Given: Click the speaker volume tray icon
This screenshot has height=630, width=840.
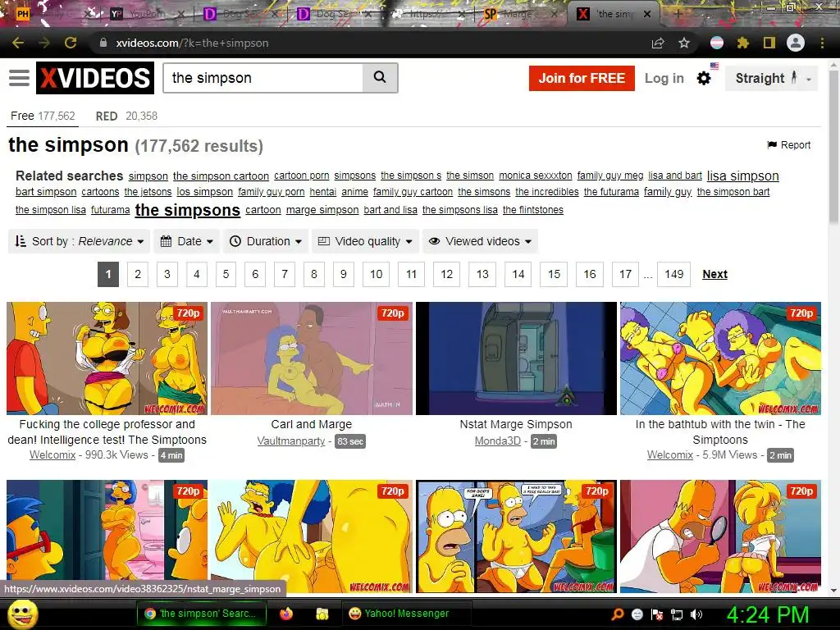Looking at the screenshot, I should pyautogui.click(x=696, y=614).
